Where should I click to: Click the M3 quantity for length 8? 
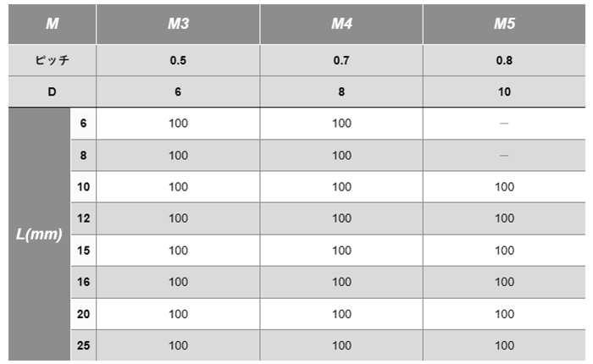pyautogui.click(x=178, y=156)
